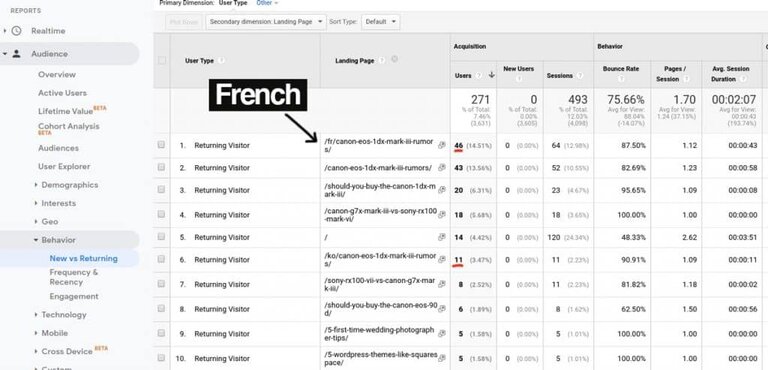Select checkbox for row 5 Returning Visitor
This screenshot has width=768, height=370.
[161, 236]
